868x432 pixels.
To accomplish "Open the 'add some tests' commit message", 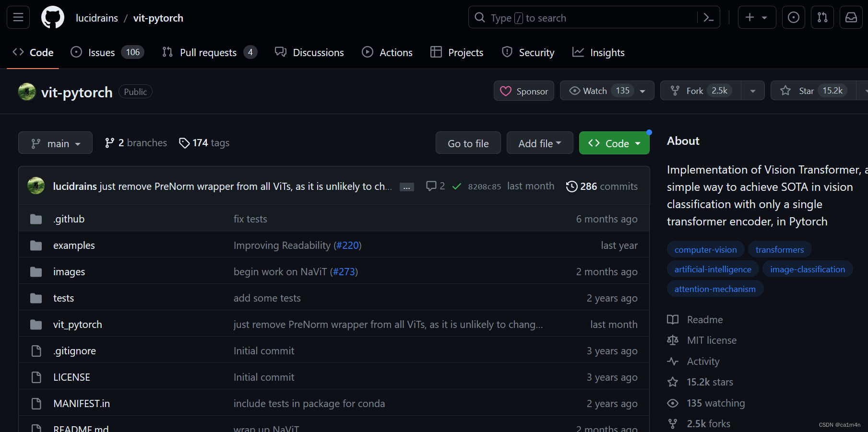I will [x=267, y=298].
